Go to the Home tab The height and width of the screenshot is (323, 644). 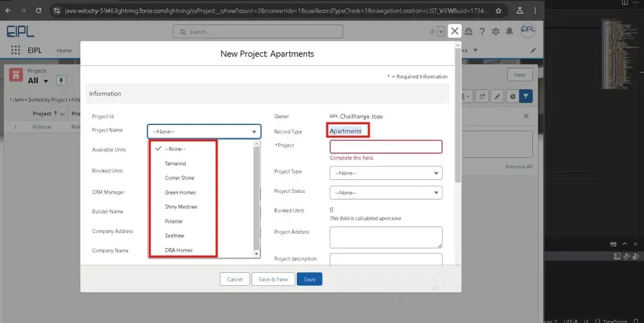tap(64, 50)
